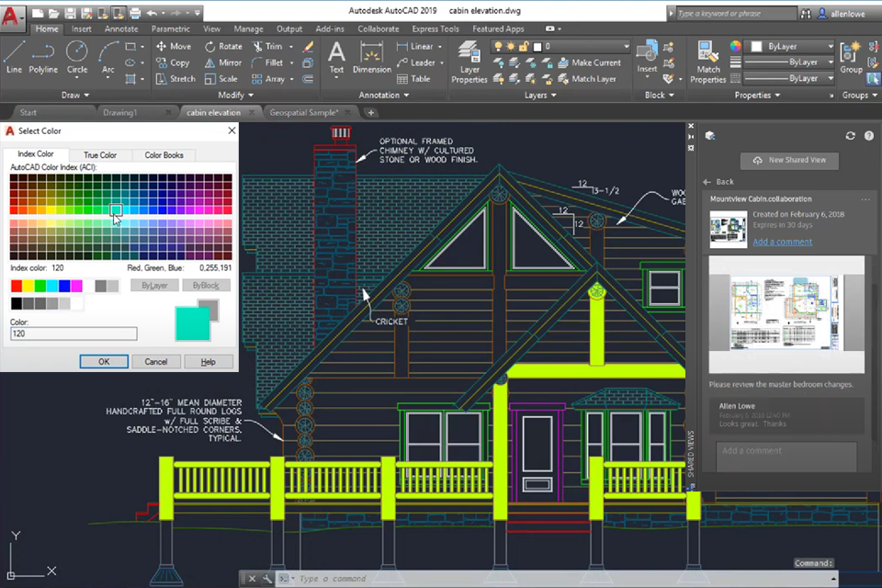
Task: Pick the yellow standard color swatch
Action: point(28,286)
